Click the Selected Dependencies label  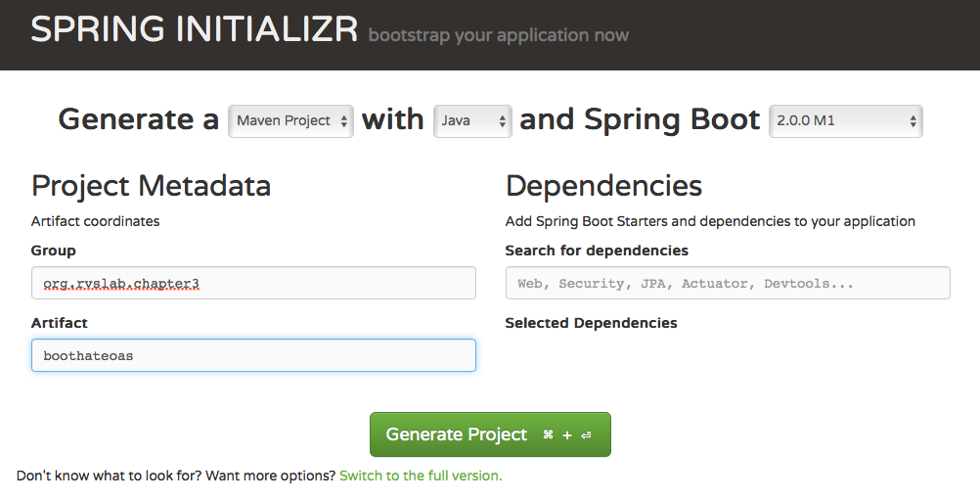(592, 323)
